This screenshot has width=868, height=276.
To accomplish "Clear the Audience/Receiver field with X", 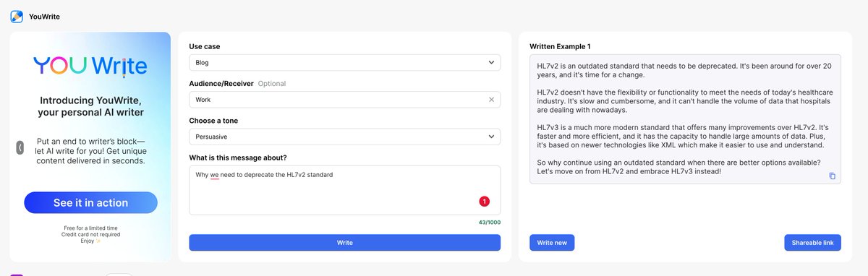I will (492, 100).
